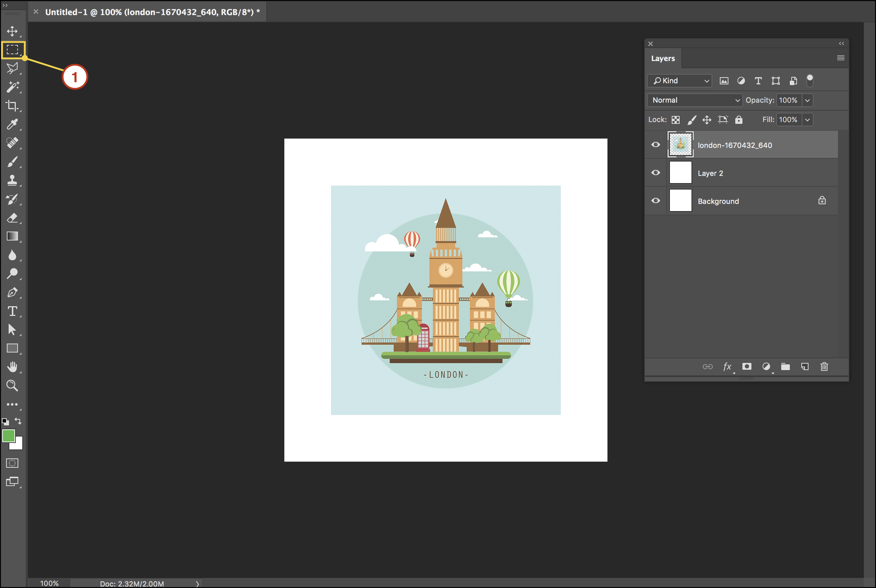Hide the london-1670432_640 layer
This screenshot has height=588, width=876.
point(656,145)
